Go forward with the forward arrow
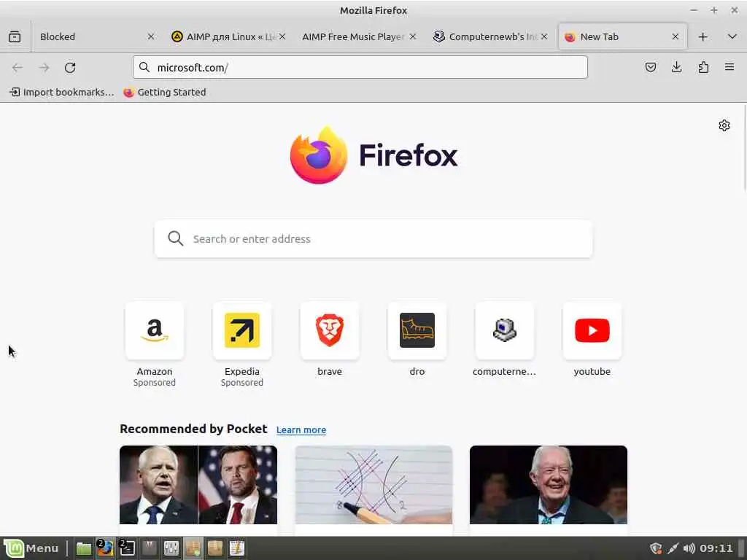 click(44, 68)
